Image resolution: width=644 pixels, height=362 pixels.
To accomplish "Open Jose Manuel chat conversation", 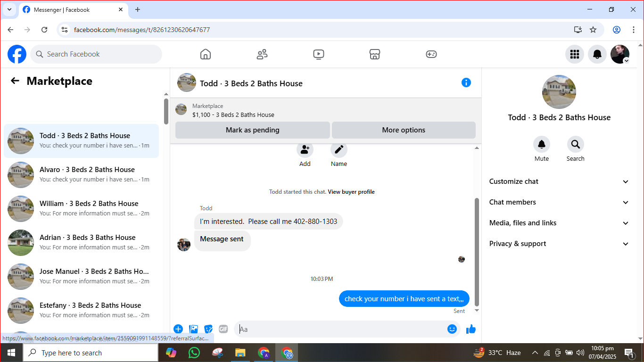I will click(81, 277).
